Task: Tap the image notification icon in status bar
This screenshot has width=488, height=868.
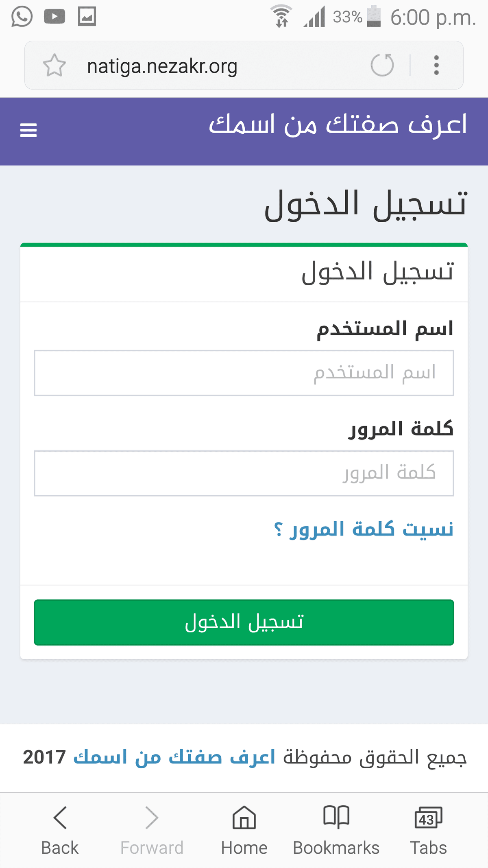Action: click(x=87, y=17)
